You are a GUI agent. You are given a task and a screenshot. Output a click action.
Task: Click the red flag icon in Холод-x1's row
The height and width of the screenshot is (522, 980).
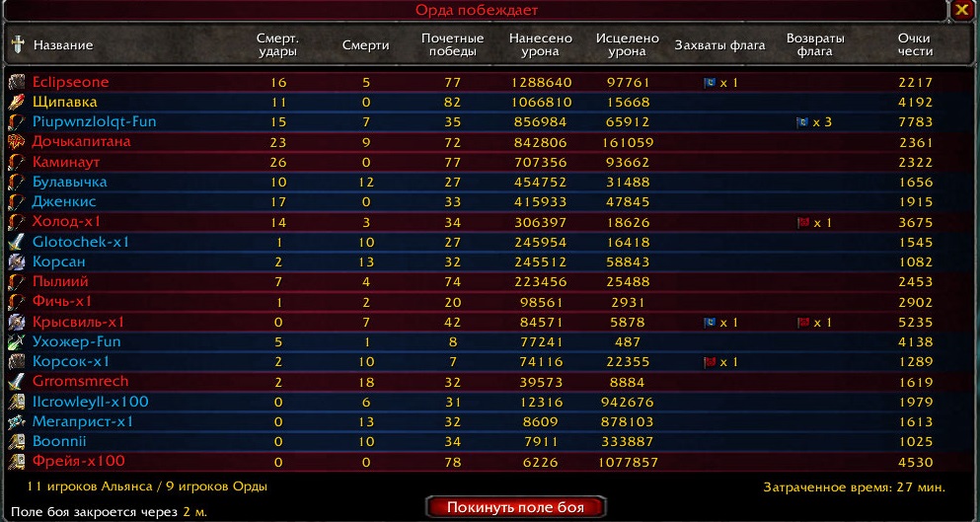tap(803, 223)
